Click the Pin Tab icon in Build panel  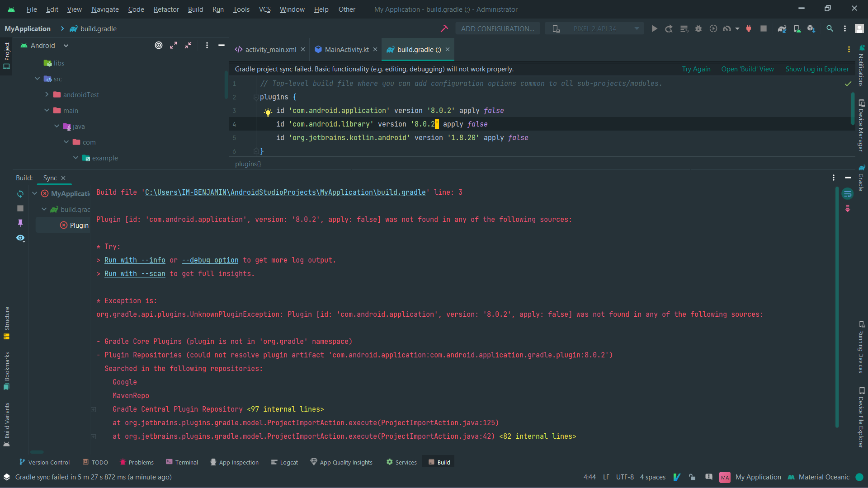(20, 223)
